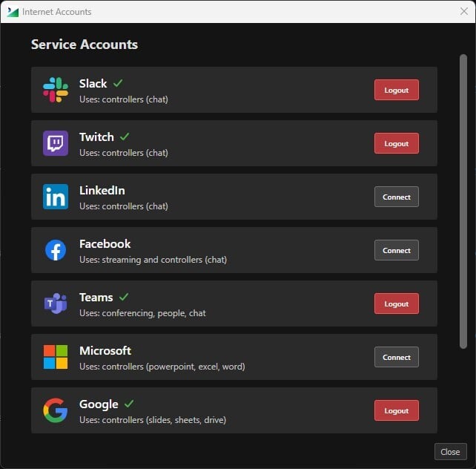Click the green checkmark beside Slack
The width and height of the screenshot is (476, 469).
[x=118, y=82]
